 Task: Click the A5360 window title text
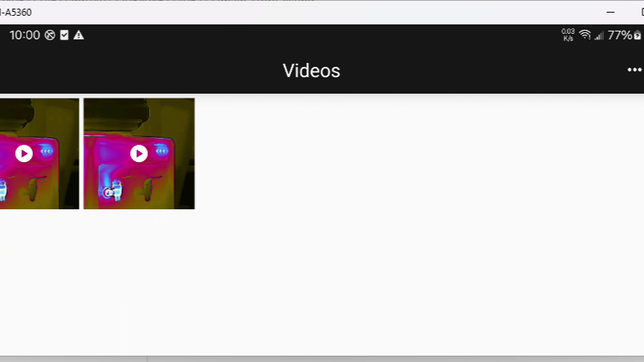(x=16, y=13)
